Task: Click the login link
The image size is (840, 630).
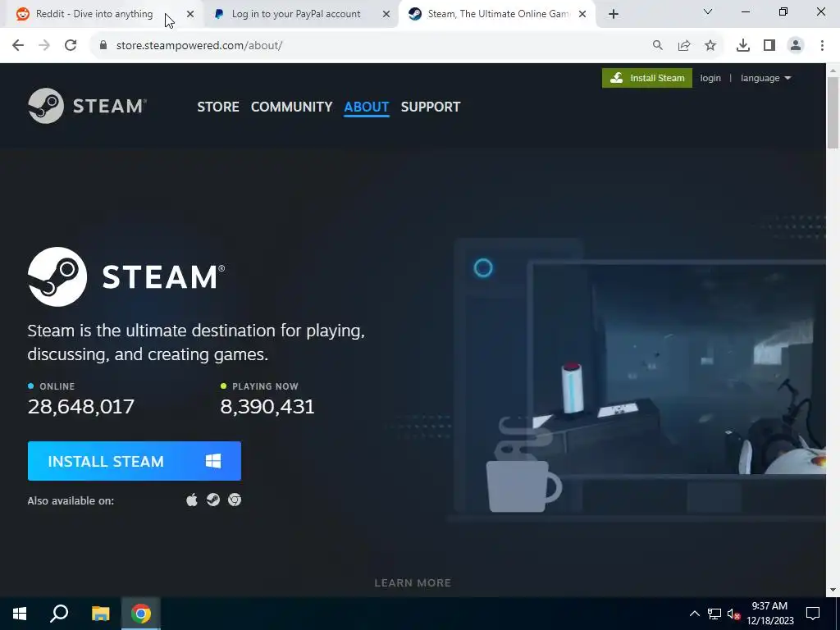Action: pos(710,78)
